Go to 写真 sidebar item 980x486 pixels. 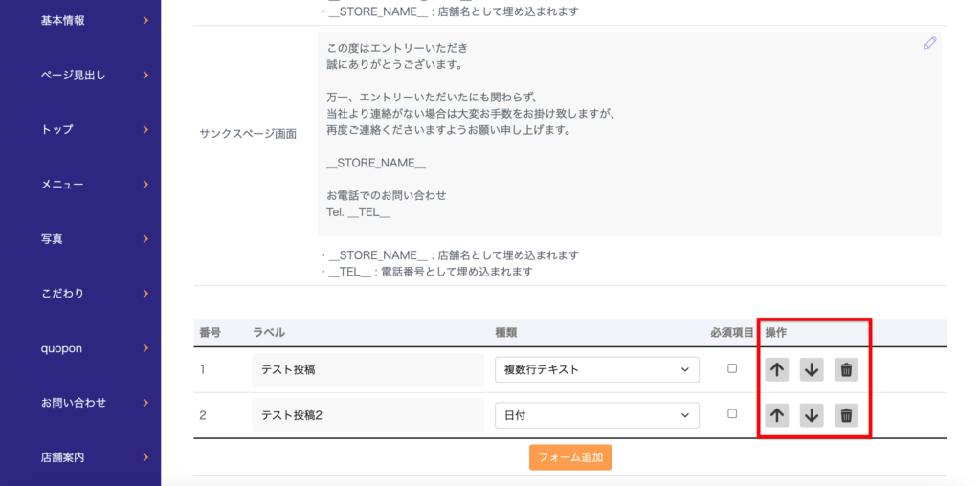[x=79, y=238]
